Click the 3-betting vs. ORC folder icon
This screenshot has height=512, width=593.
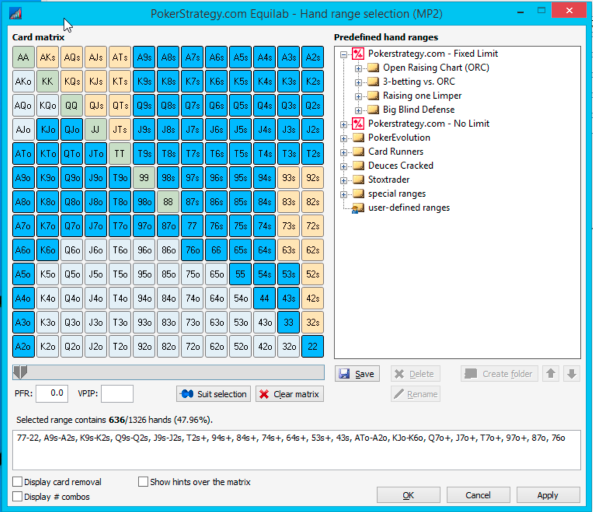tap(373, 82)
